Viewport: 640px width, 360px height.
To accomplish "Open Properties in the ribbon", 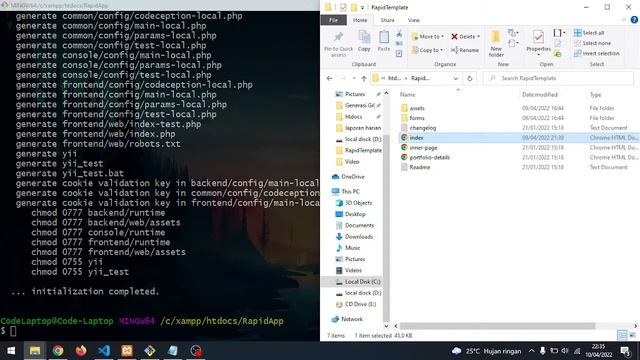I will click(538, 43).
